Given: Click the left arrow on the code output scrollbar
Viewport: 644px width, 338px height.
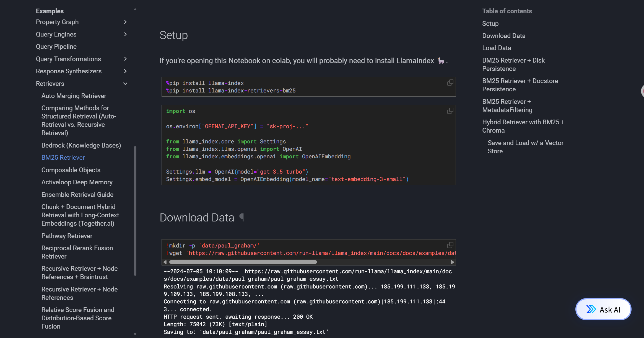Looking at the screenshot, I should (164, 262).
